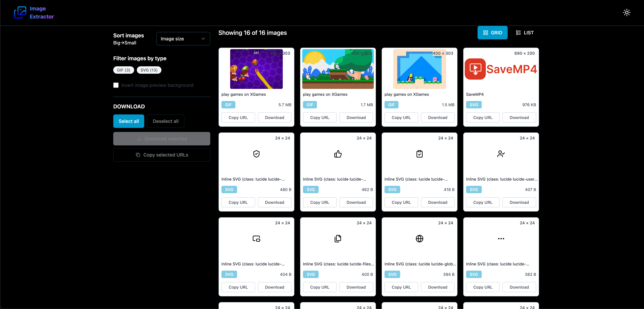Click the thumbs-up SVG preview icon

tap(338, 154)
